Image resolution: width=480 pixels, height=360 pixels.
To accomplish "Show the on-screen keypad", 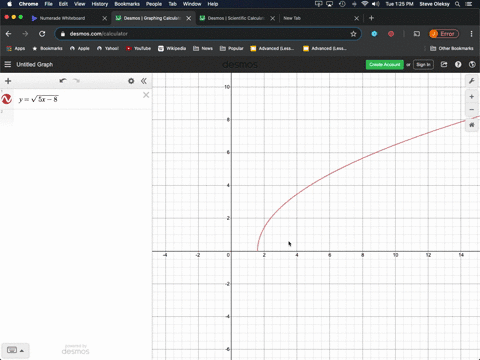I will click(15, 350).
